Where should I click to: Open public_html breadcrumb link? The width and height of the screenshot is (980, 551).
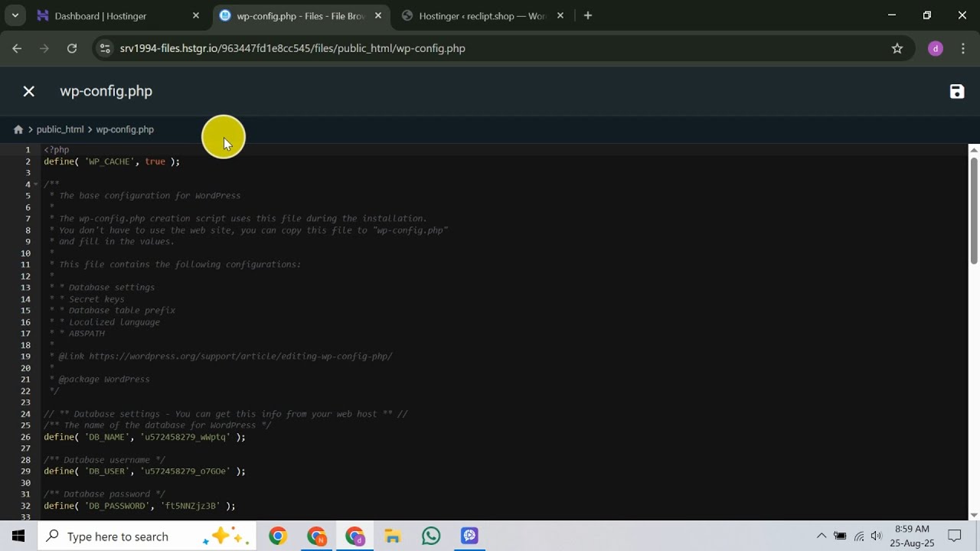pyautogui.click(x=60, y=129)
